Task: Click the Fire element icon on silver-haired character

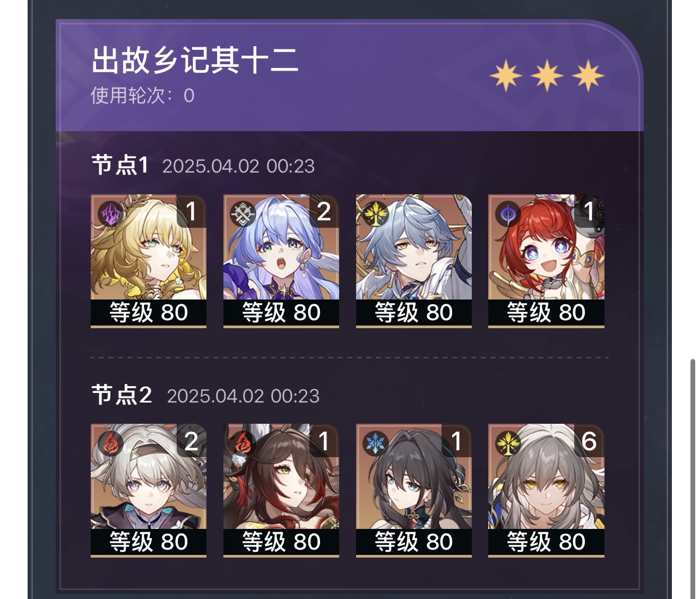Action: click(x=110, y=444)
